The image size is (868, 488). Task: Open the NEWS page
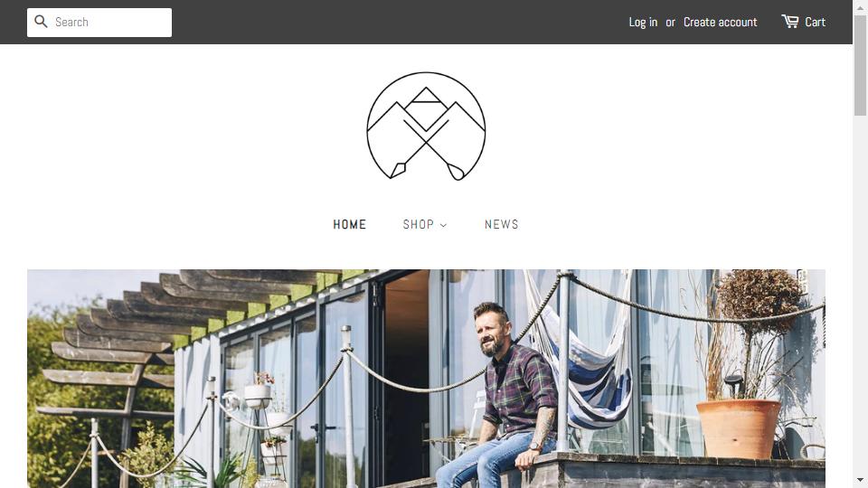(x=502, y=225)
